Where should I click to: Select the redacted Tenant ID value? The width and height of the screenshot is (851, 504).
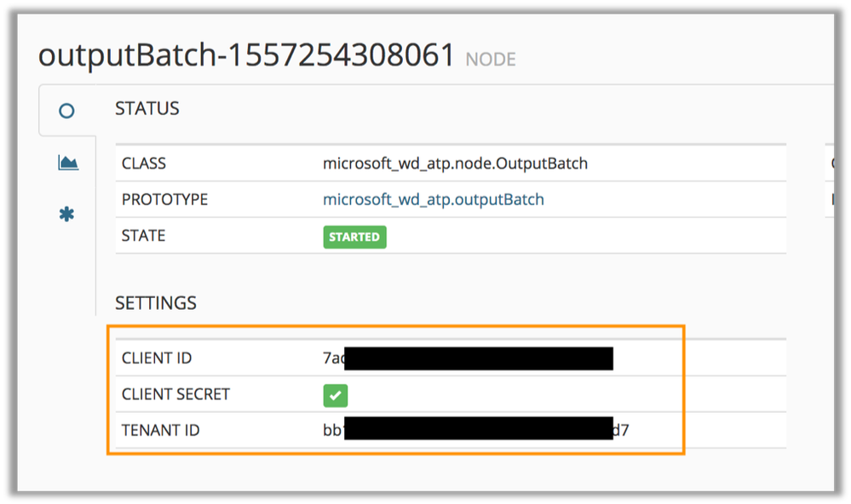coord(475,430)
